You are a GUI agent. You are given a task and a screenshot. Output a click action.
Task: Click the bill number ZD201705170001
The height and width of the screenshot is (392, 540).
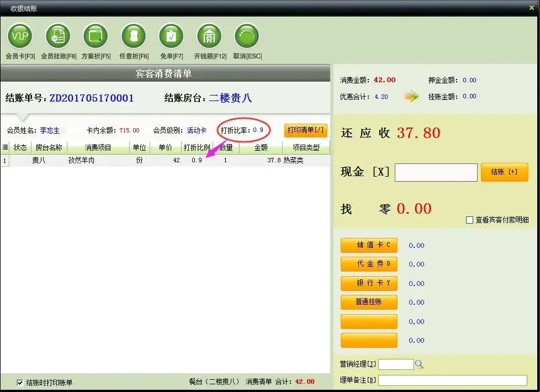(x=92, y=98)
